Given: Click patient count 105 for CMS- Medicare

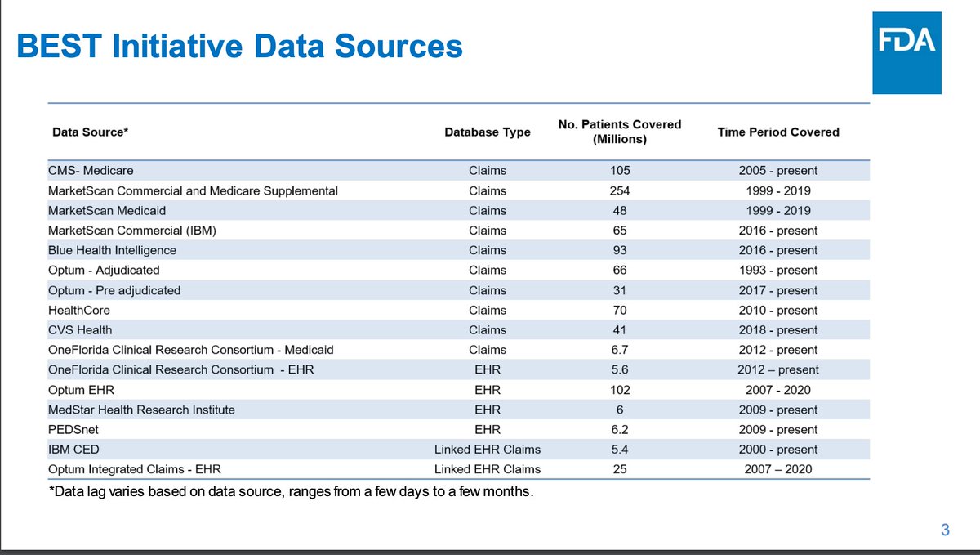Looking at the screenshot, I should coord(620,171).
